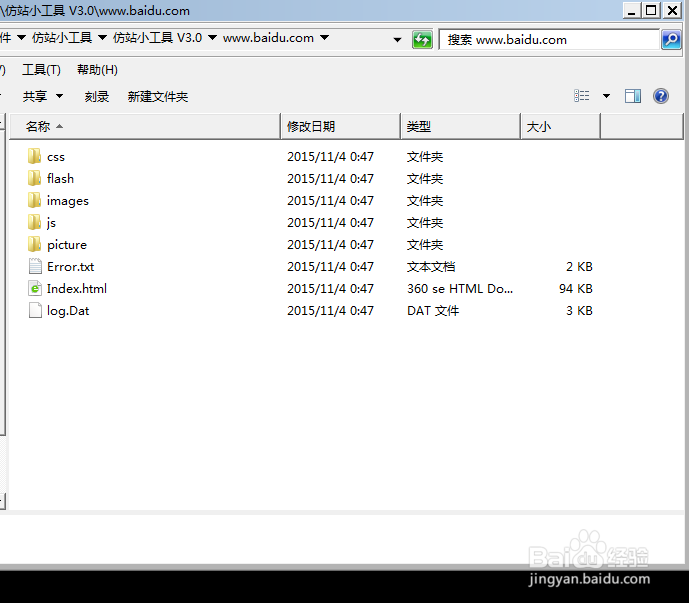Click the 文本文档 type cell
Viewport: 689px width, 603px height.
coord(431,267)
